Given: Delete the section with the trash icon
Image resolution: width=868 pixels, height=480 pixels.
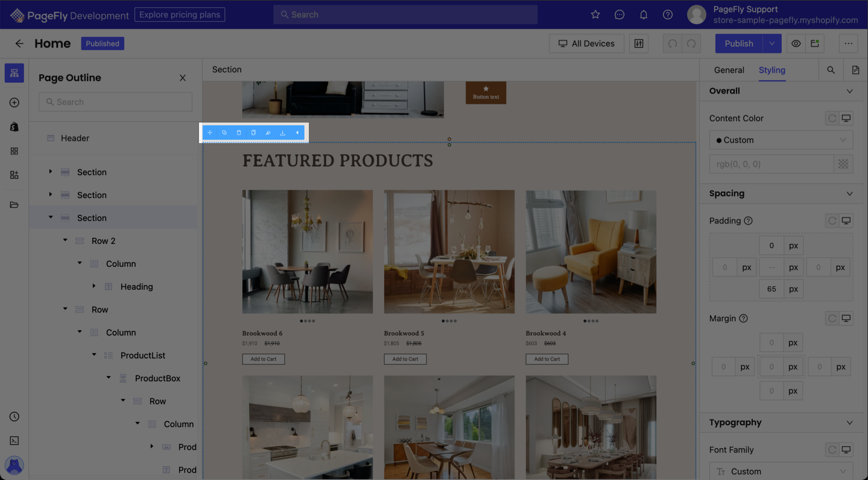Looking at the screenshot, I should point(239,133).
